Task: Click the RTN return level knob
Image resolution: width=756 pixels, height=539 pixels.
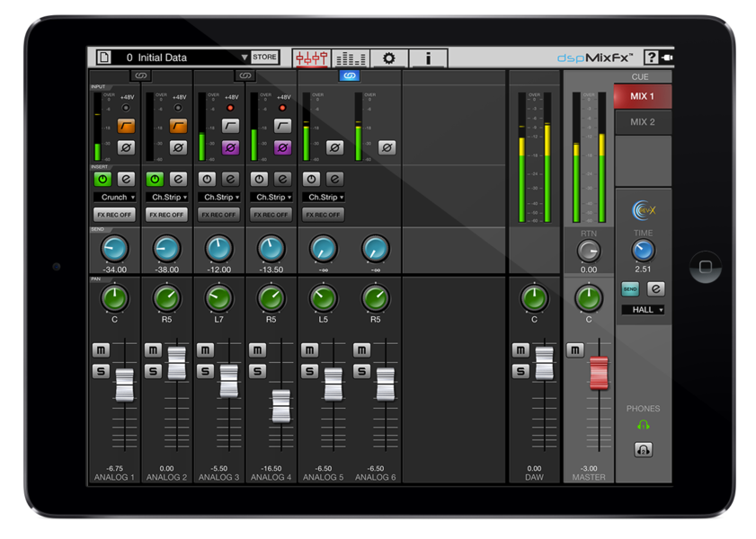Action: click(x=588, y=251)
